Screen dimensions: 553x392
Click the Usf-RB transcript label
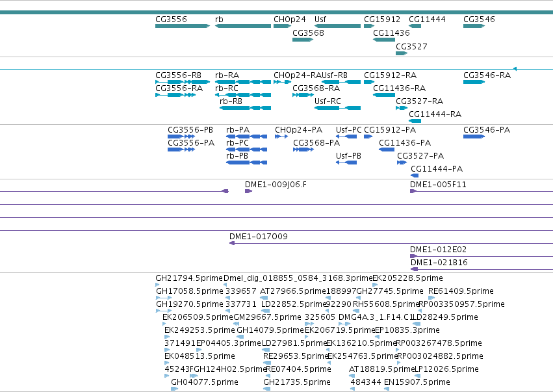(x=335, y=75)
